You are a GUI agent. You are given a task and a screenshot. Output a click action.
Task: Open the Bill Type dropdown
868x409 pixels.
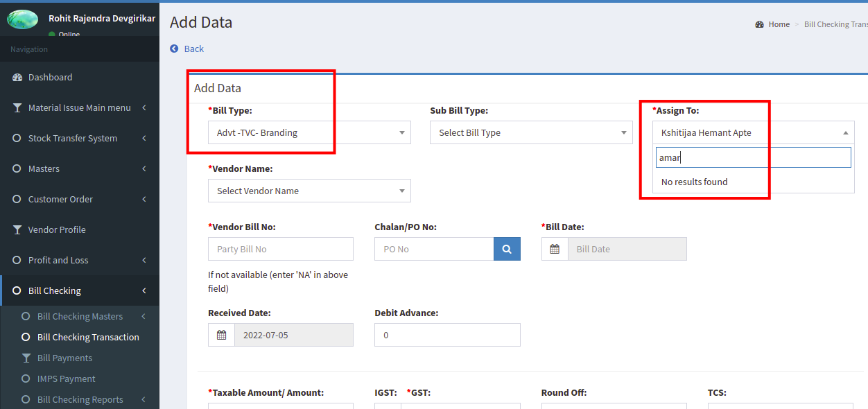point(309,132)
